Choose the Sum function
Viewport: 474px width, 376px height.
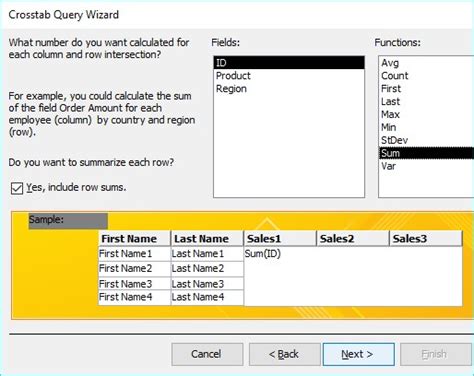pos(426,153)
